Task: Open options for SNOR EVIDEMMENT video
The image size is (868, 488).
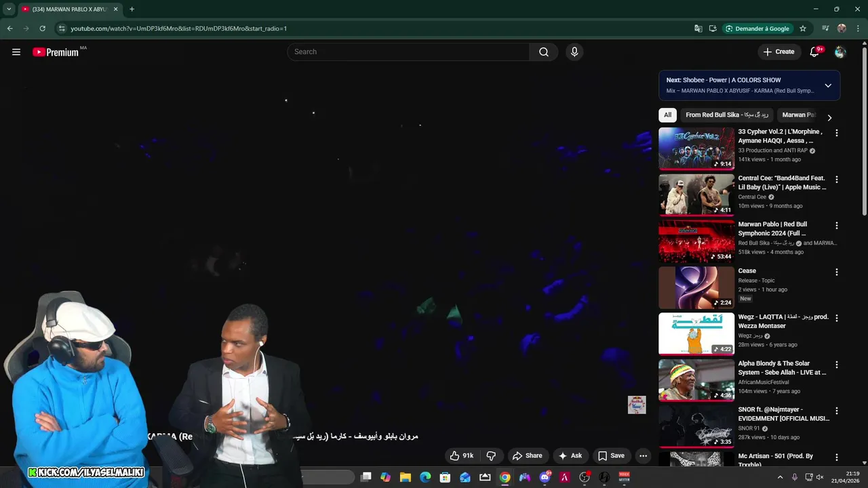Action: point(837,411)
